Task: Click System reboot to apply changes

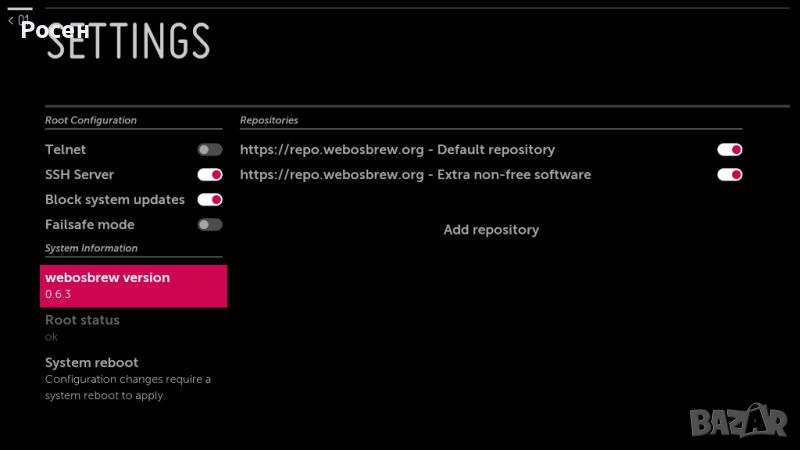Action: (x=92, y=363)
